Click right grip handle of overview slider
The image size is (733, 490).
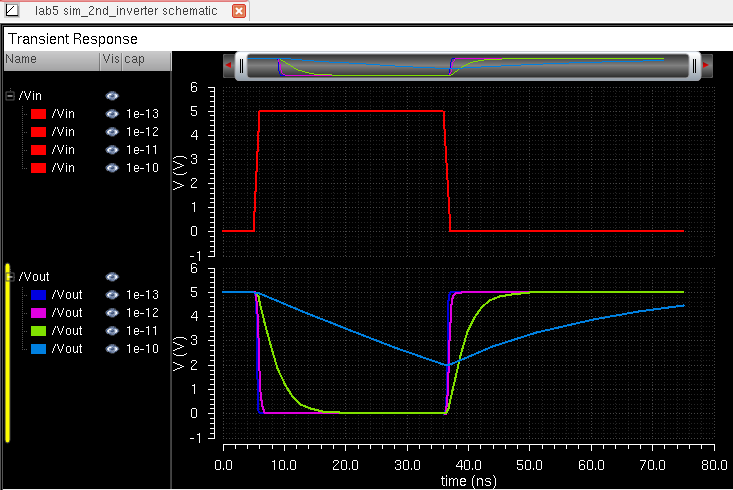pos(693,65)
